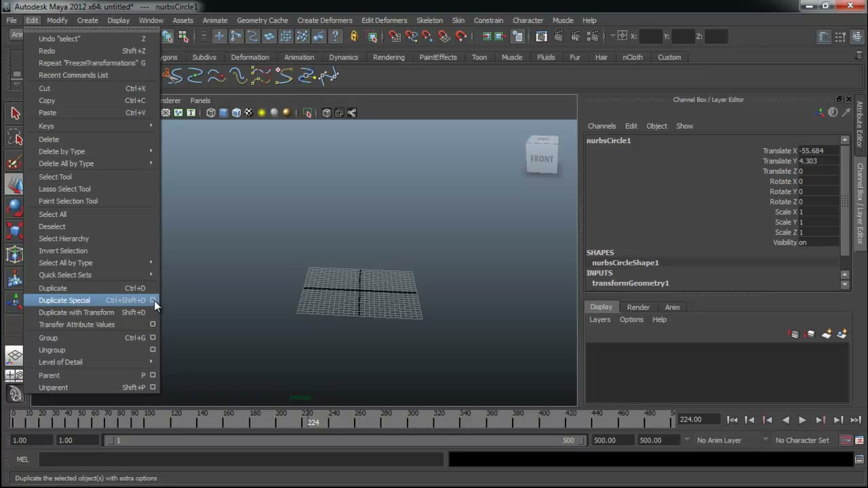Open the Modify menu
This screenshot has width=868, height=488.
point(57,20)
